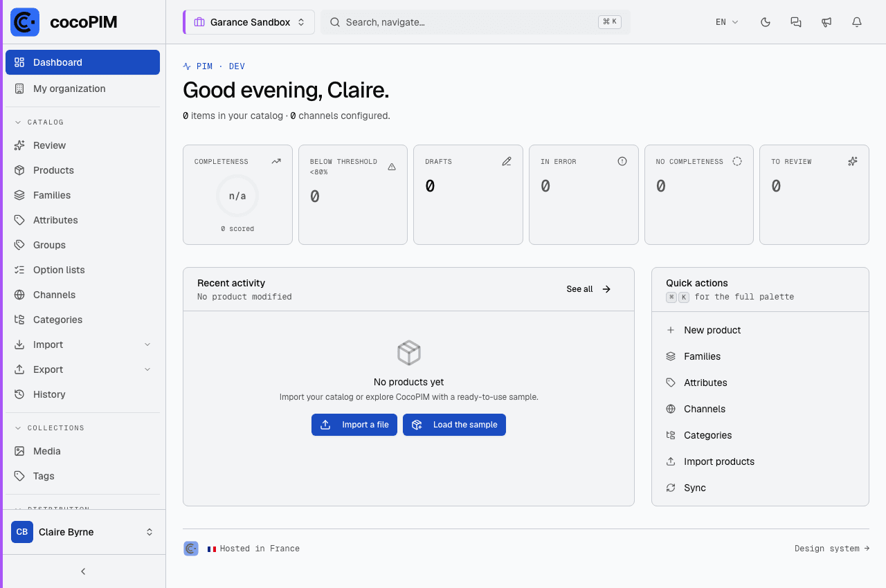
Task: Open Media in the sidebar
Action: pos(83,451)
